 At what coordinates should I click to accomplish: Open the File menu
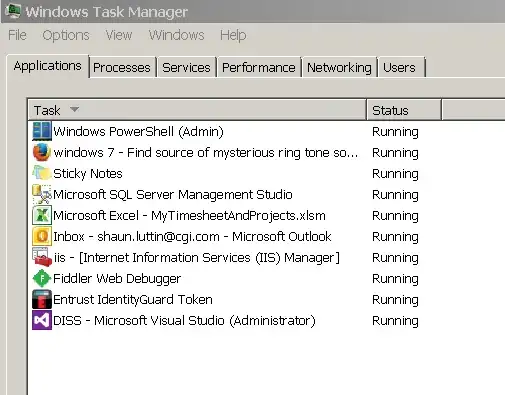pos(17,35)
